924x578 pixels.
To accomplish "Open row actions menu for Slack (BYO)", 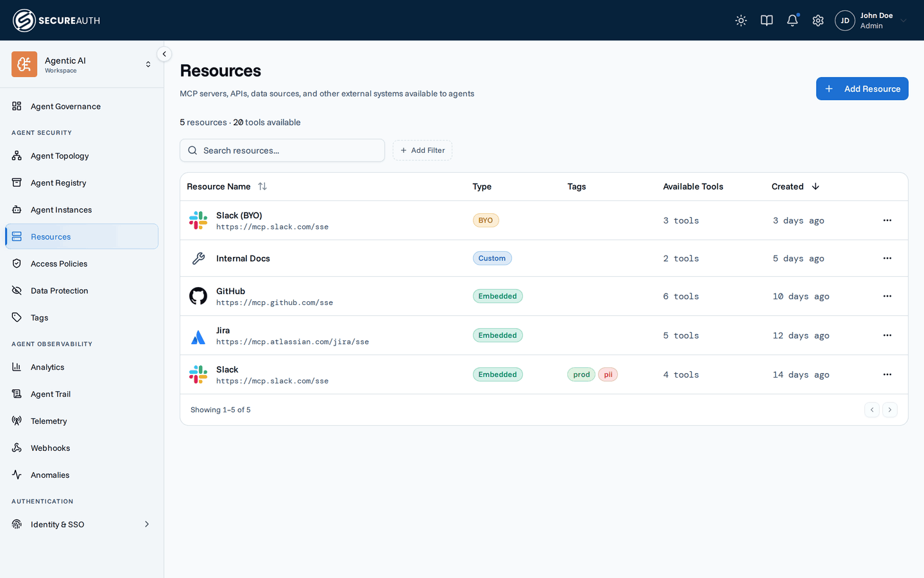I will (x=887, y=220).
